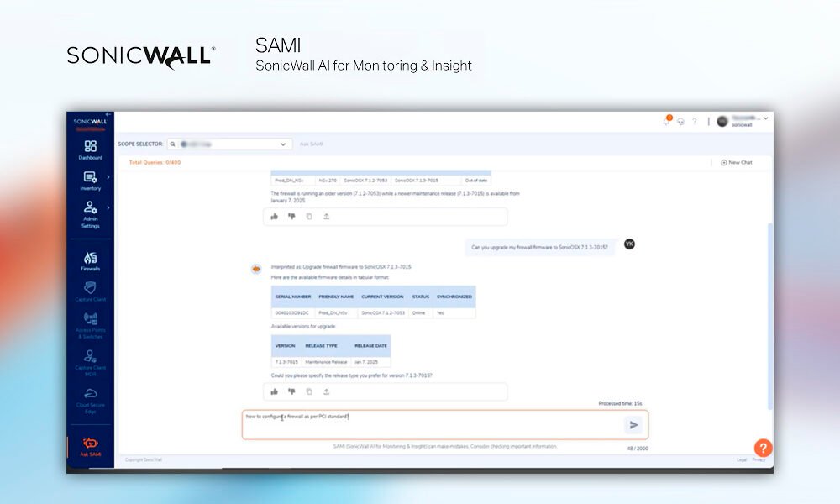This screenshot has height=504, width=840.
Task: Open Capture Client MDR section
Action: (91, 363)
